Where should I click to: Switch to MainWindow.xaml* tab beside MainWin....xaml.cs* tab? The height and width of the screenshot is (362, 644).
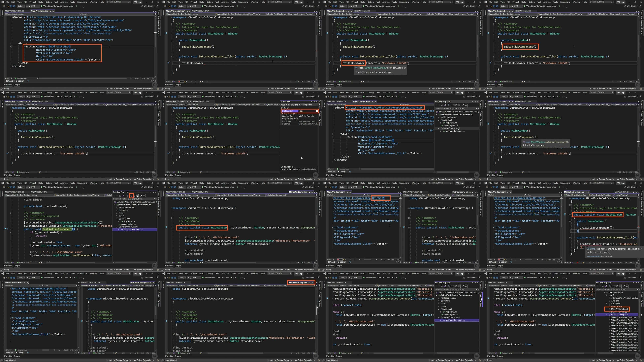[200, 11]
